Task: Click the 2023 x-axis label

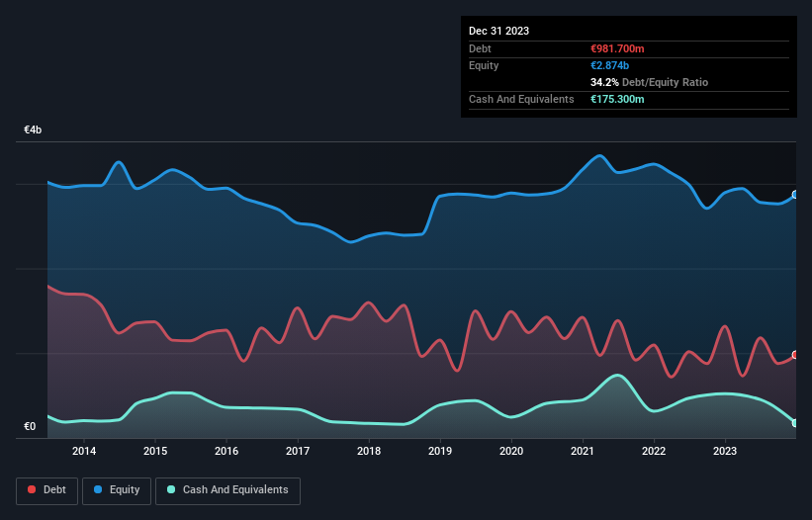Action: pyautogui.click(x=725, y=451)
